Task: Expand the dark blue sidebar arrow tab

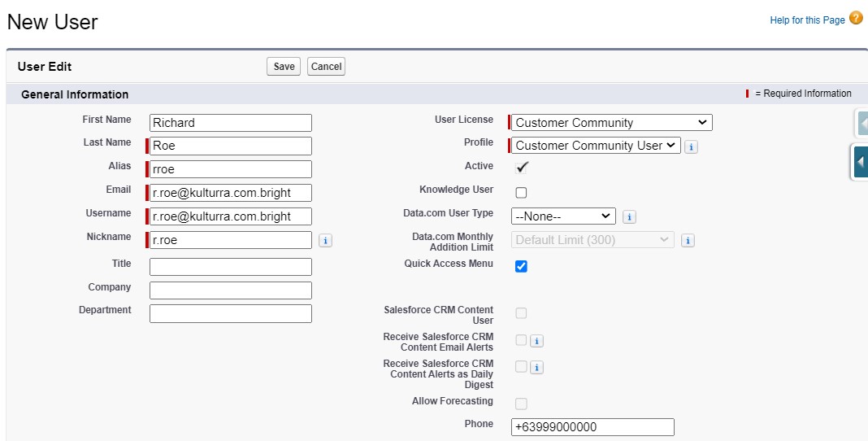Action: [860, 162]
